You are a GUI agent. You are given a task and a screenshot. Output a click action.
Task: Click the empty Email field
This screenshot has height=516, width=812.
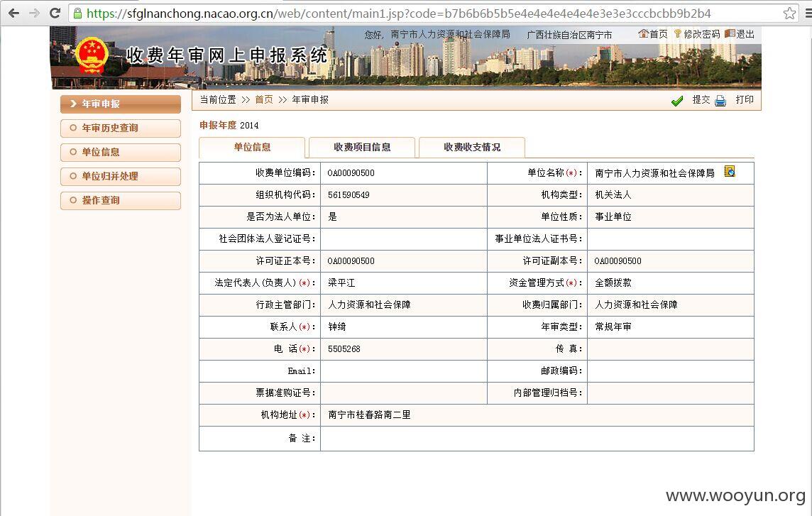point(404,371)
